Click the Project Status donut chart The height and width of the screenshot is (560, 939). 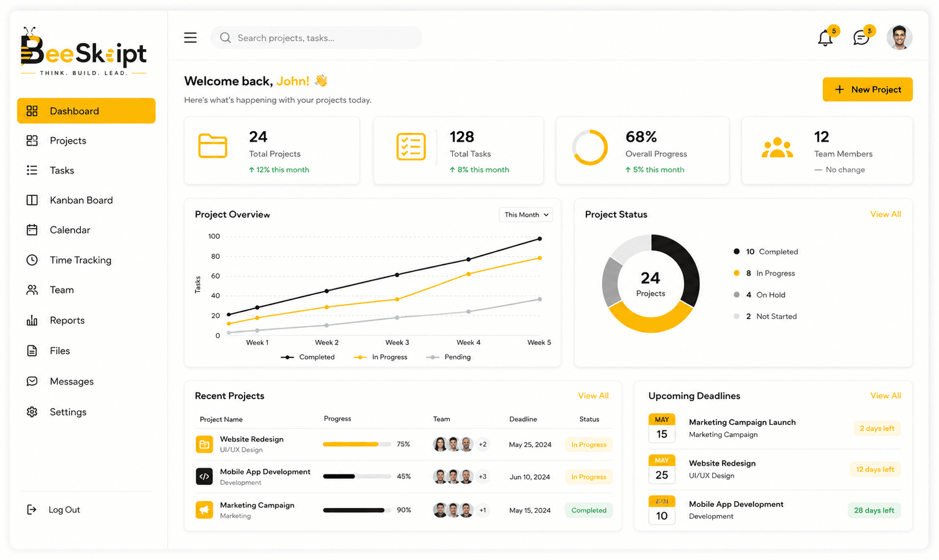click(650, 284)
